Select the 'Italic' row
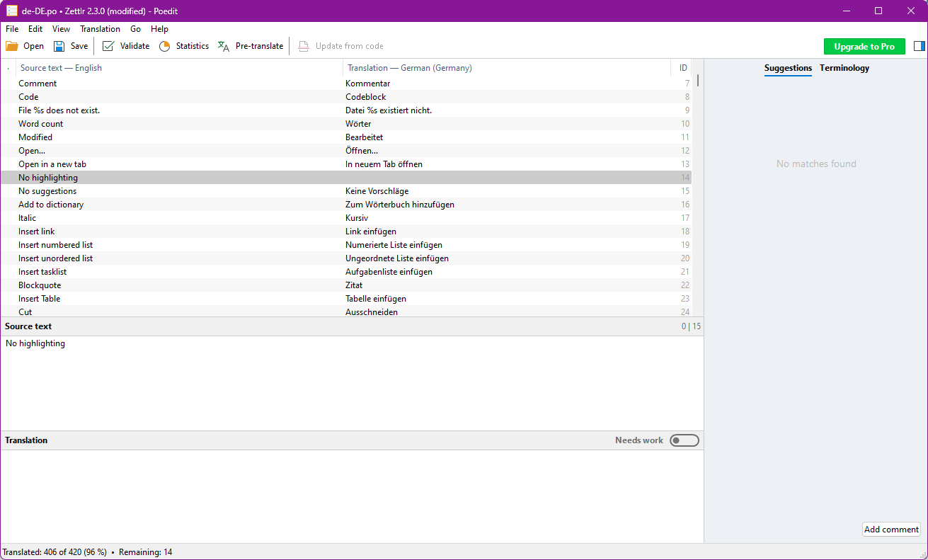 point(346,218)
